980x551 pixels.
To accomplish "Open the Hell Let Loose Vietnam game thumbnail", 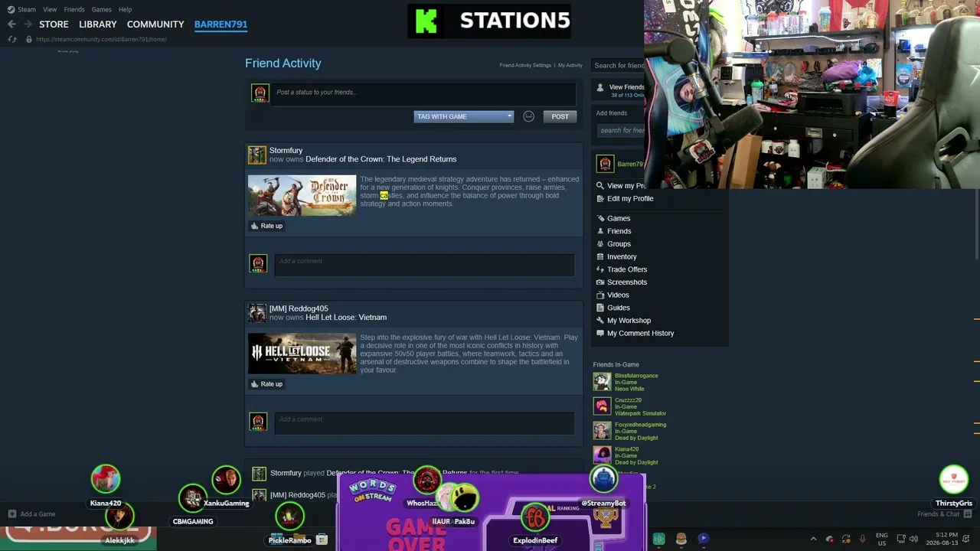I will coord(302,354).
